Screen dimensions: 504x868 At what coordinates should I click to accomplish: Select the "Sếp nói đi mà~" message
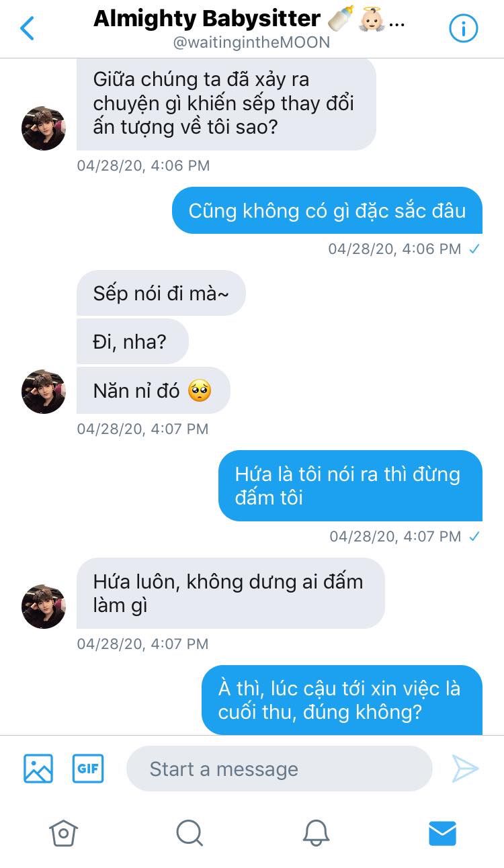click(x=161, y=293)
